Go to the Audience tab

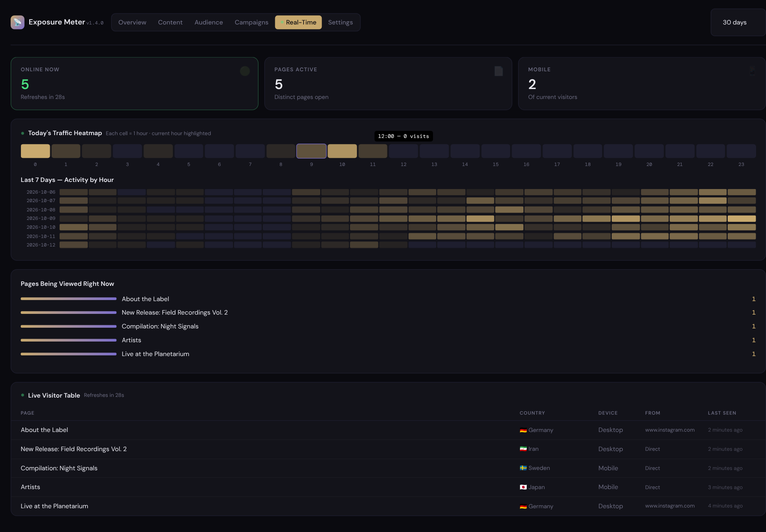[x=209, y=22]
